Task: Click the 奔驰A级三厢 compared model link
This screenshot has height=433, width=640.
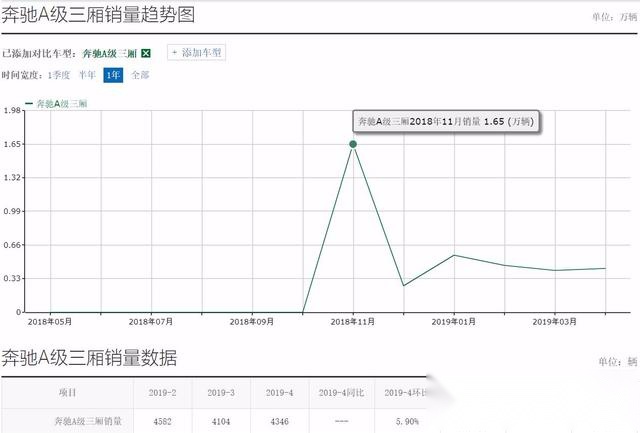Action: [109, 53]
